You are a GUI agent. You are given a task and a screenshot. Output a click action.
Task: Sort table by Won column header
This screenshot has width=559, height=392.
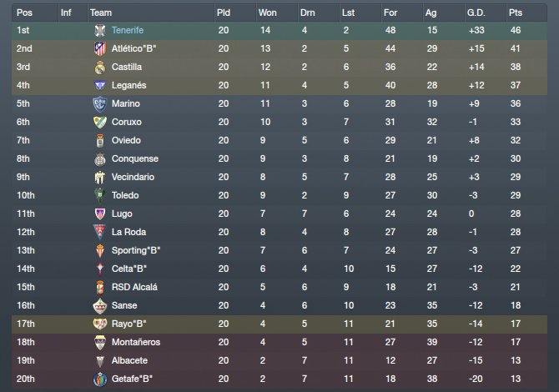[x=267, y=13]
